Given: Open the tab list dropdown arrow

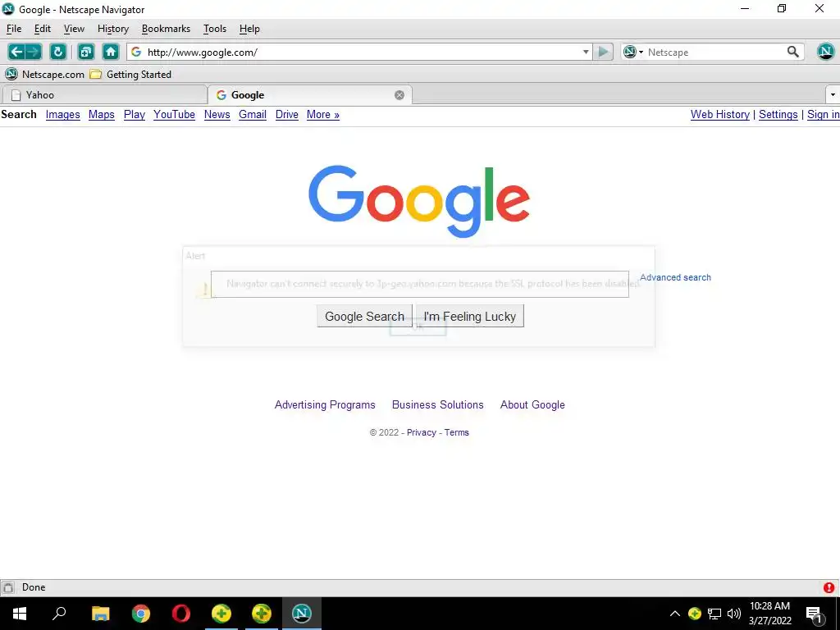Looking at the screenshot, I should [833, 95].
